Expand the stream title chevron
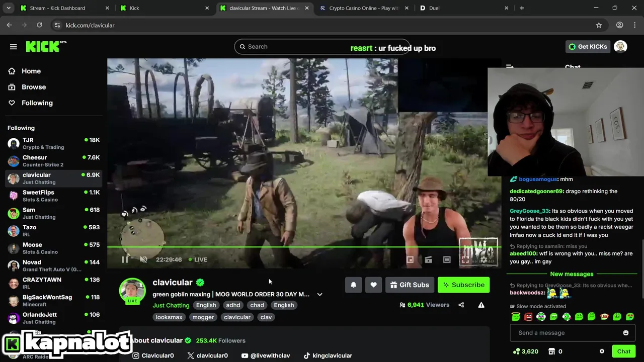Viewport: 644px width, 362px height. coord(319,294)
